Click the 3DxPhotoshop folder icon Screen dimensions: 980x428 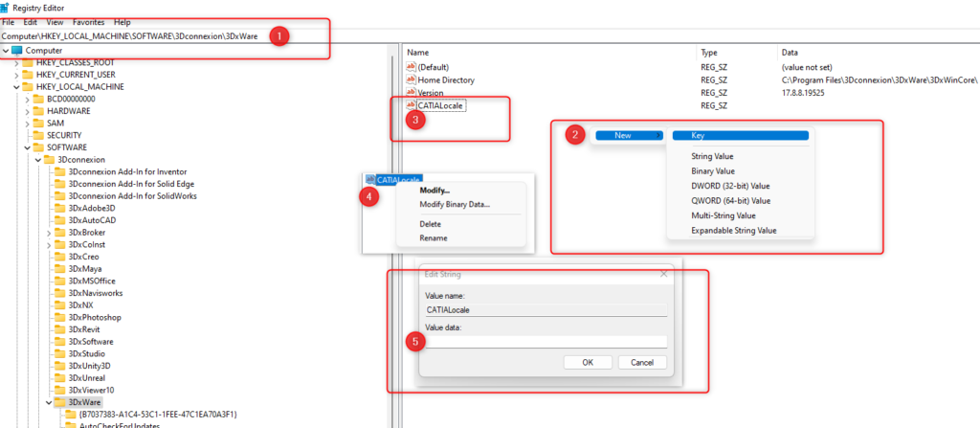click(60, 317)
